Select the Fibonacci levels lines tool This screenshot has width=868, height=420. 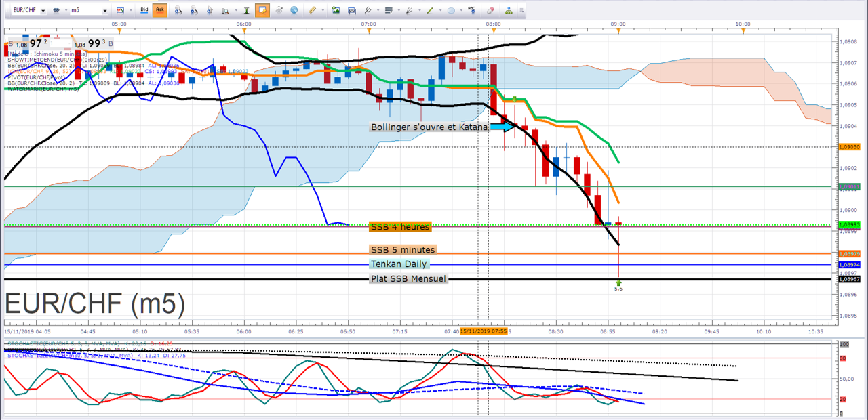click(x=389, y=10)
